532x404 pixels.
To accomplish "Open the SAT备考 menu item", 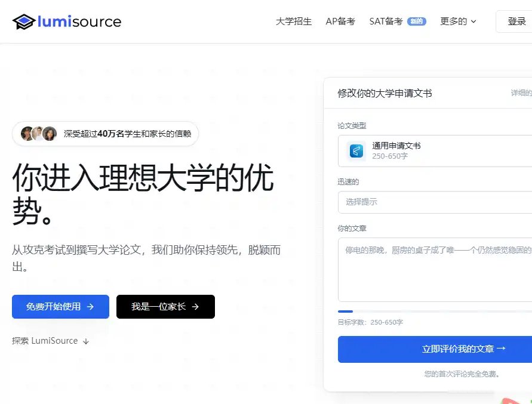I will (x=386, y=21).
